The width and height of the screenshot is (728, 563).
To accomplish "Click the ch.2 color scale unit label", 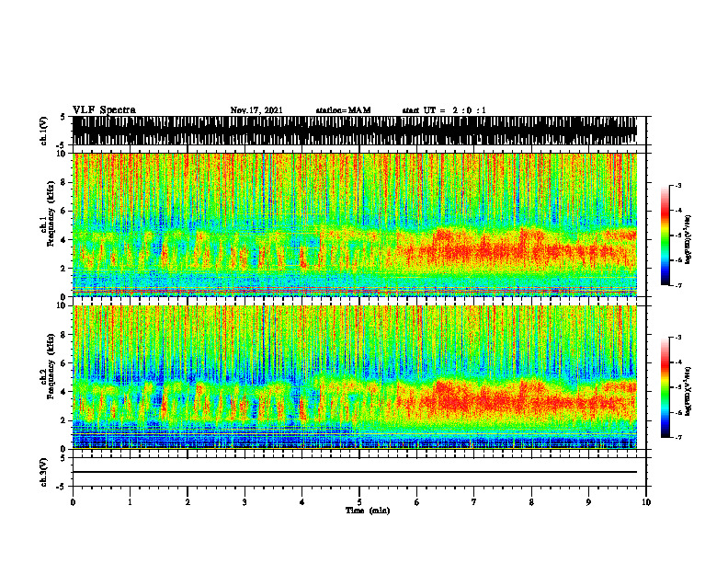I will click(x=688, y=391).
